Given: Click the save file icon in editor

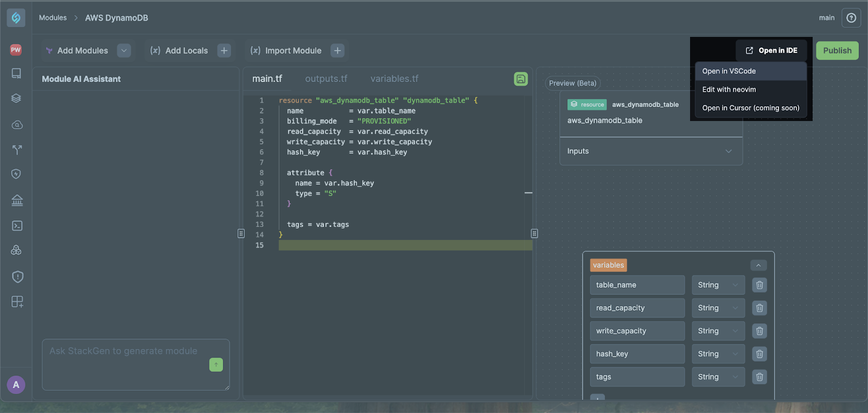Looking at the screenshot, I should tap(521, 79).
